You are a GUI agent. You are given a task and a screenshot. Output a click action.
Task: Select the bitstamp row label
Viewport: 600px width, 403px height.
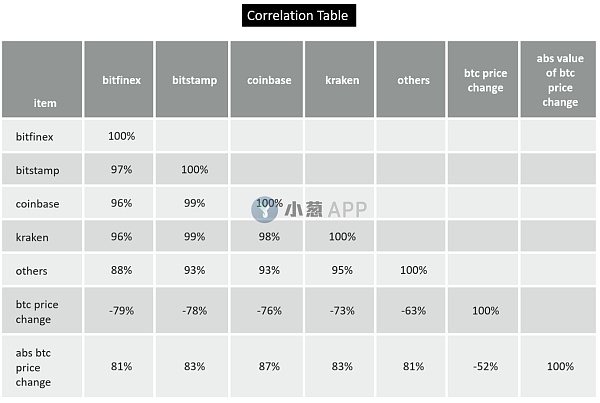(38, 169)
